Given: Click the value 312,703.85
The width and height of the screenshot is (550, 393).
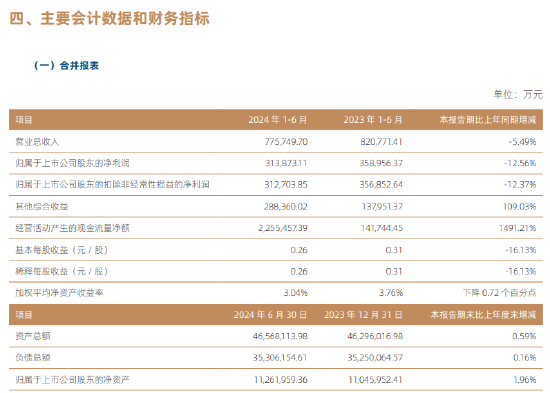Looking at the screenshot, I should [x=286, y=185].
